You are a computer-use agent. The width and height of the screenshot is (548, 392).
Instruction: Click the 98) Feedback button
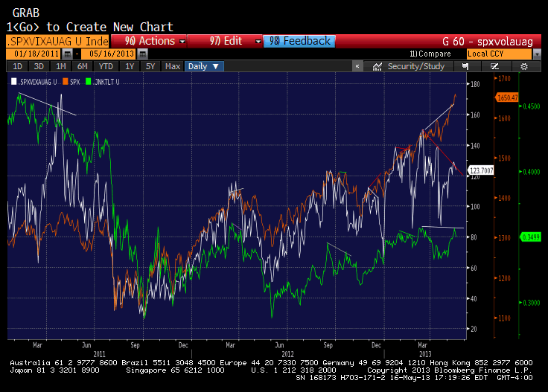coord(299,41)
